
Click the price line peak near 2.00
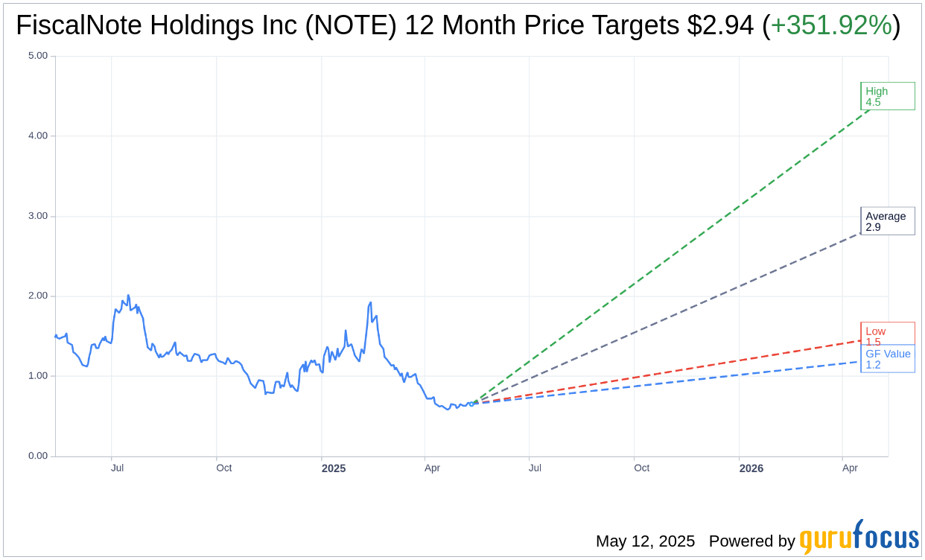click(128, 296)
